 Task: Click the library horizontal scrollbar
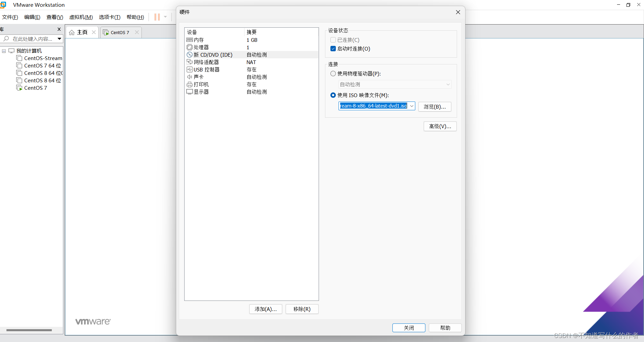pyautogui.click(x=29, y=330)
